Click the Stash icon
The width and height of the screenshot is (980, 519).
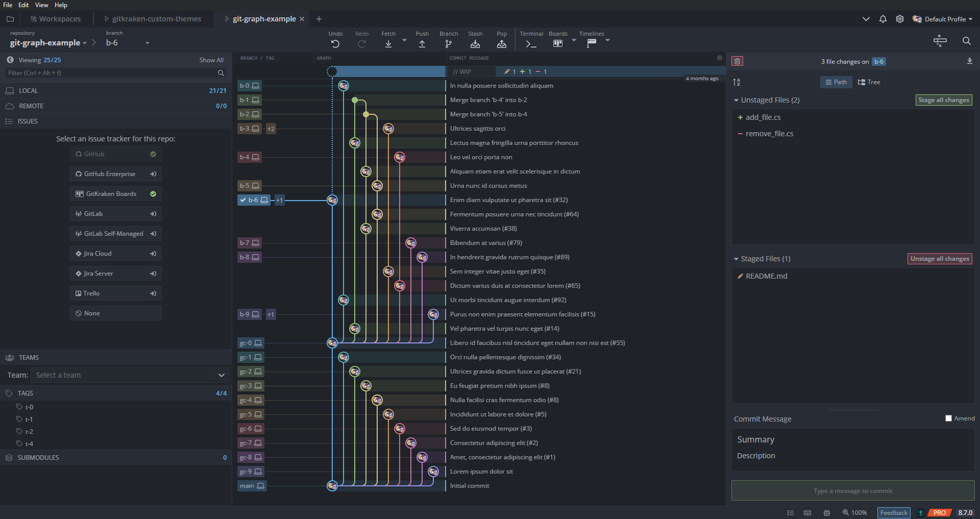point(475,44)
